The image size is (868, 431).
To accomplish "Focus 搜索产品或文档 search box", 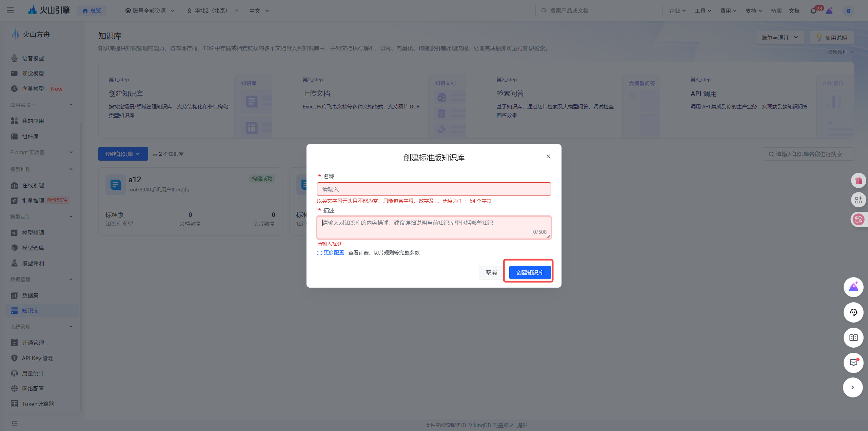I will pyautogui.click(x=598, y=11).
